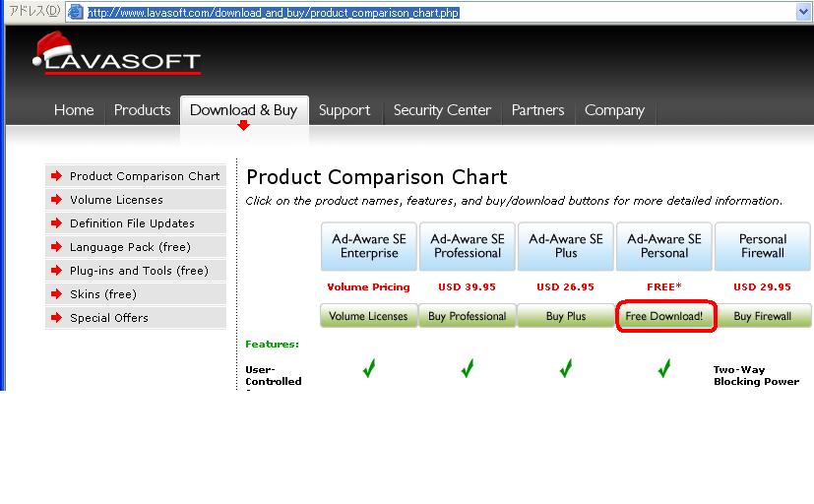The image size is (814, 504).
Task: Click the Buy Plus button
Action: (x=566, y=316)
